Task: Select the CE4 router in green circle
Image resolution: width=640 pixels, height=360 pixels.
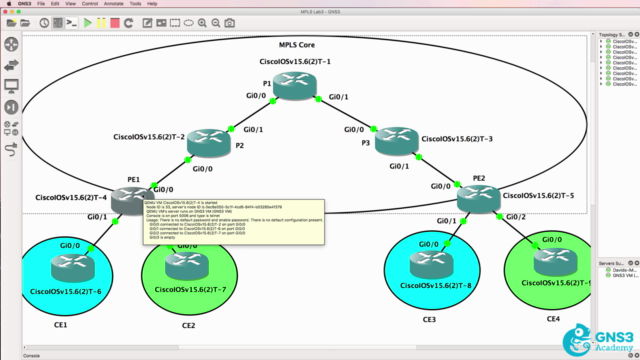Action: click(x=556, y=262)
